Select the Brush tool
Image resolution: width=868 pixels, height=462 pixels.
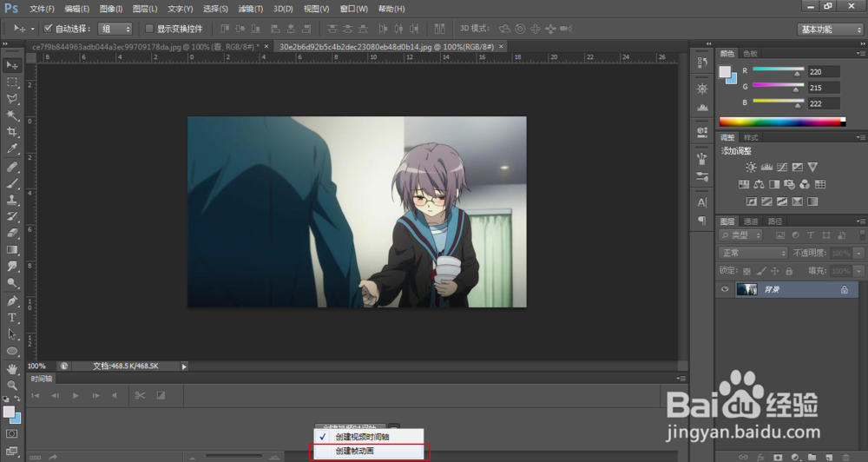pyautogui.click(x=11, y=183)
